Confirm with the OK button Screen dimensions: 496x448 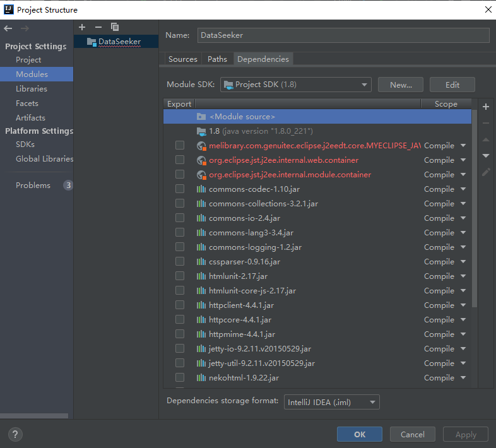(x=360, y=434)
